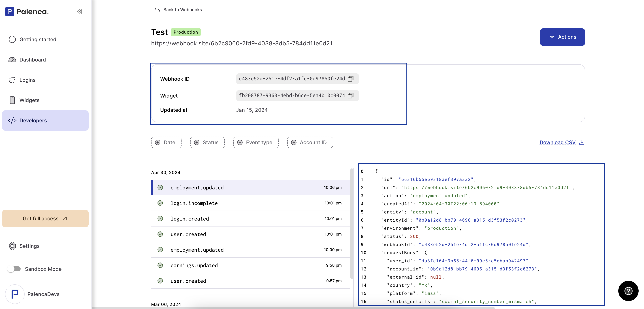This screenshot has width=644, height=309.
Task: Select login.incomplete event row
Action: click(251, 203)
